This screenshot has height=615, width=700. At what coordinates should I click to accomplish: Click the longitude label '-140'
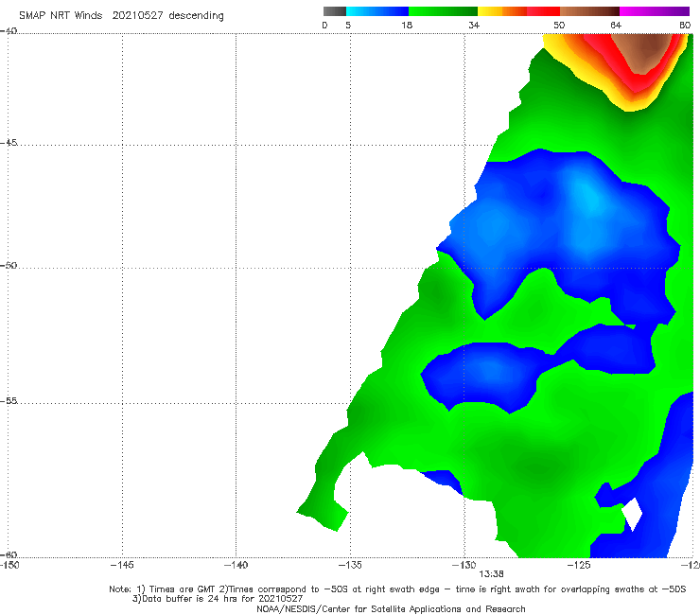236,565
